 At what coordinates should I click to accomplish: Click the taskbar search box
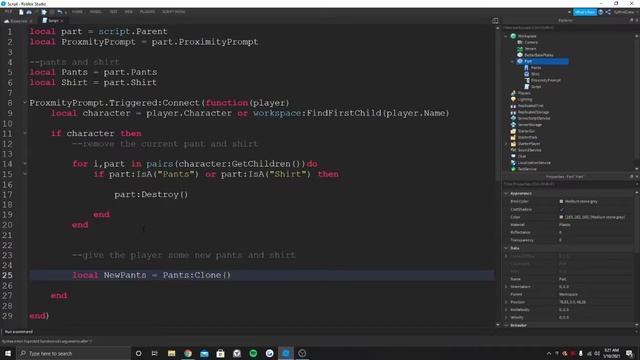coord(73,353)
